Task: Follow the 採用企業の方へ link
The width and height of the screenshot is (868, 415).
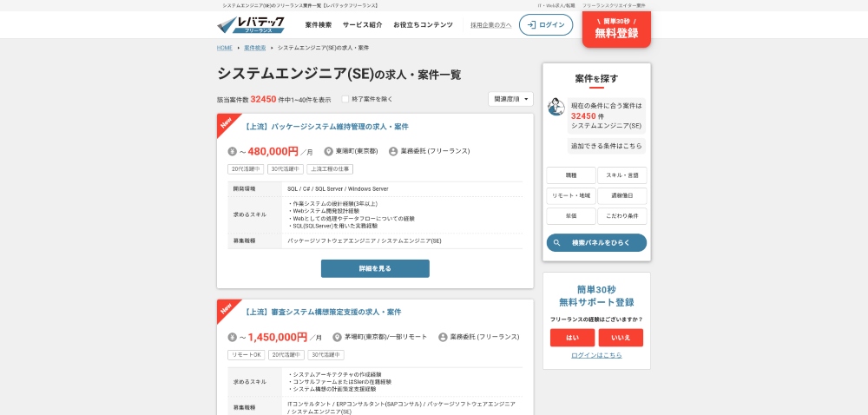Action: pyautogui.click(x=491, y=25)
